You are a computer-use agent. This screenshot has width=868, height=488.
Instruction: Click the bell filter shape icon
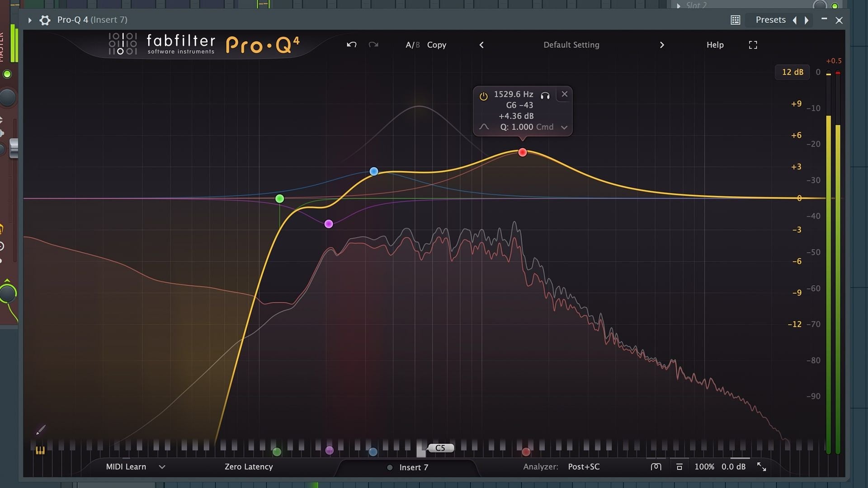point(484,127)
